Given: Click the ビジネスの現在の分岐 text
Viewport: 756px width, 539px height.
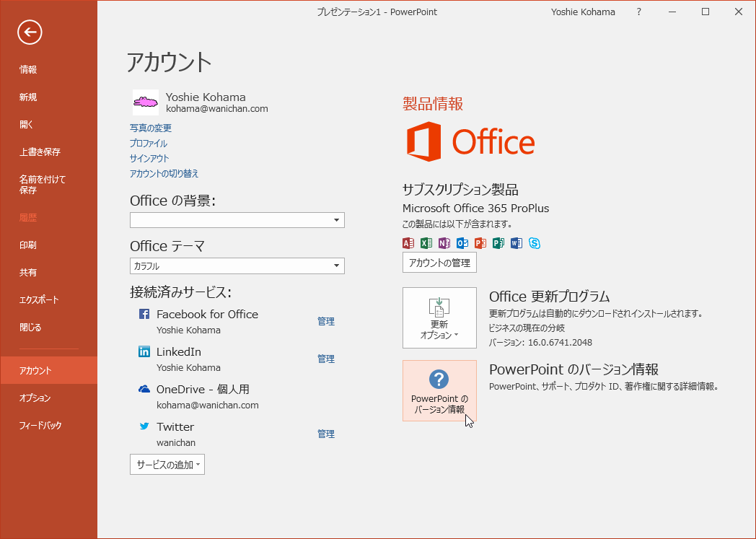Looking at the screenshot, I should tap(527, 328).
